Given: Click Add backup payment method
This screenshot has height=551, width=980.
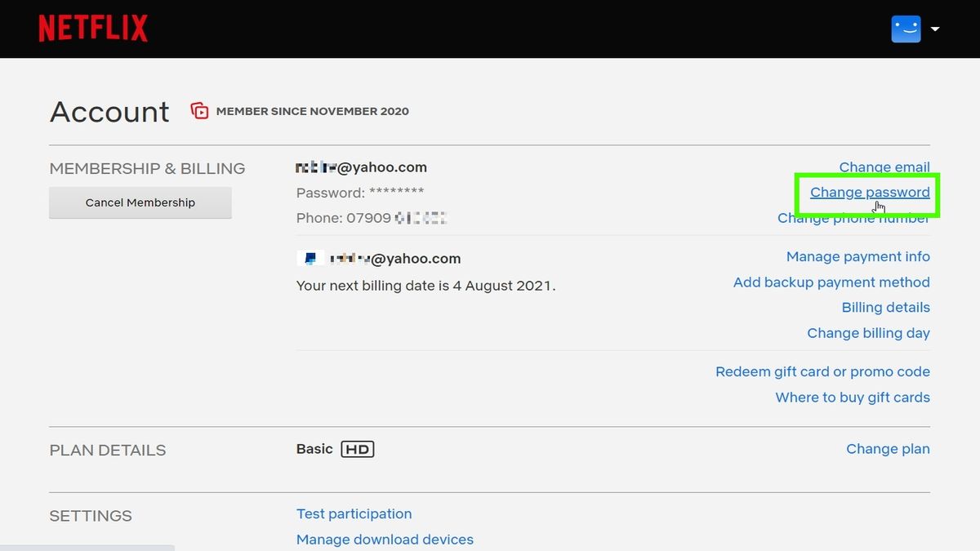Looking at the screenshot, I should pos(831,282).
